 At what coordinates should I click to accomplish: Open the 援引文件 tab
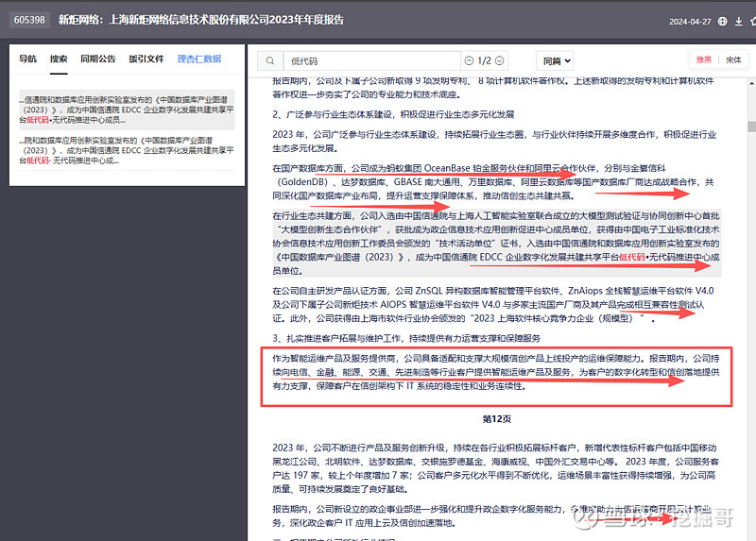coord(146,59)
